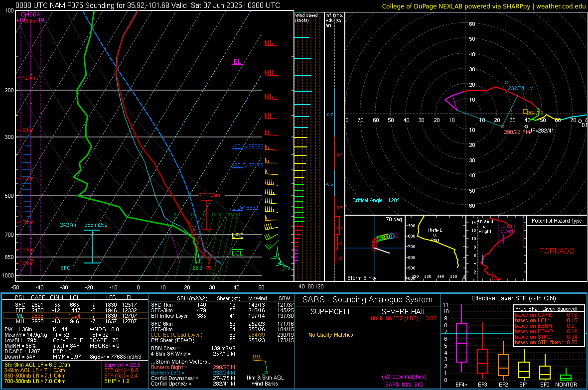Click the 'Potential Hazard Type' header
The height and width of the screenshot is (390, 588).
(557, 221)
